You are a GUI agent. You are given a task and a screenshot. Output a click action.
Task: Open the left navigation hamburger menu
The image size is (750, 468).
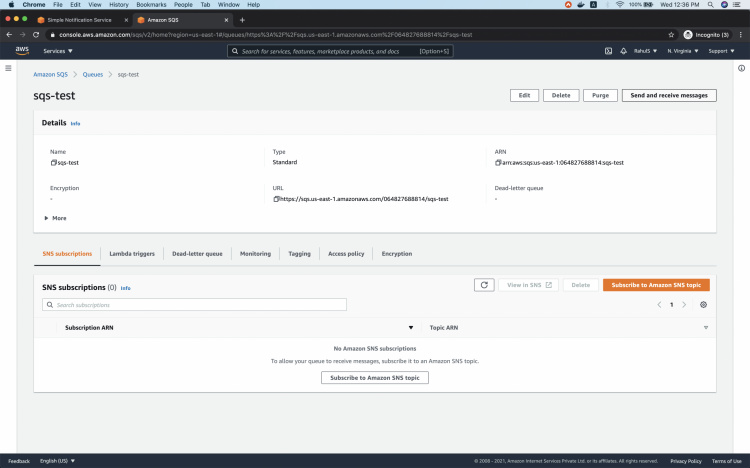tap(8, 68)
